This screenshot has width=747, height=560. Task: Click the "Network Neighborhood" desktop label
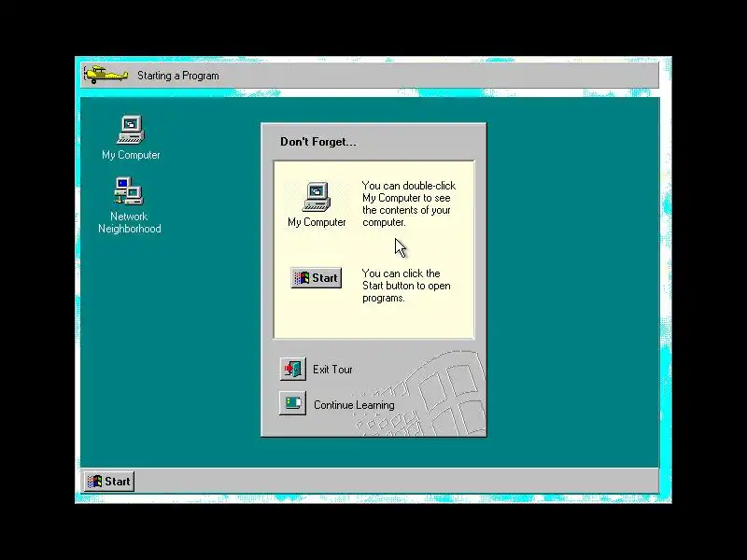coord(130,222)
